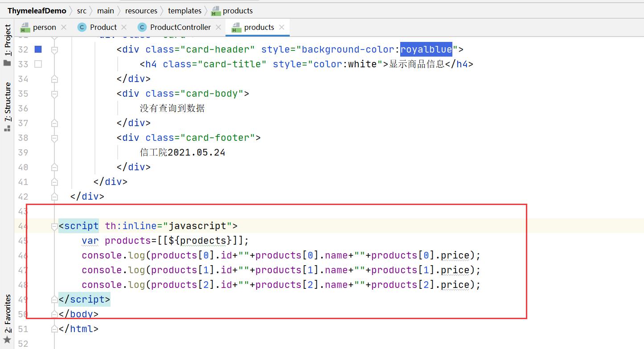Close the Product tab

click(124, 27)
